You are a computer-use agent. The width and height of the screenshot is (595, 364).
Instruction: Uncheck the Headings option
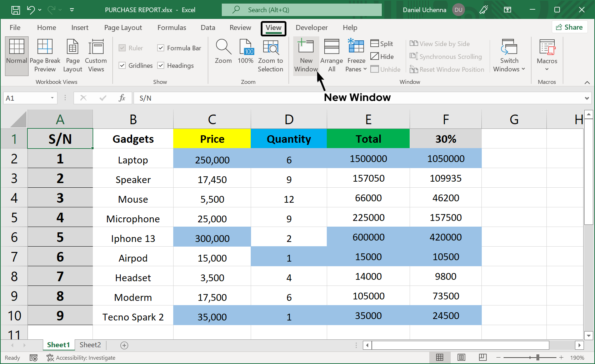(x=160, y=65)
